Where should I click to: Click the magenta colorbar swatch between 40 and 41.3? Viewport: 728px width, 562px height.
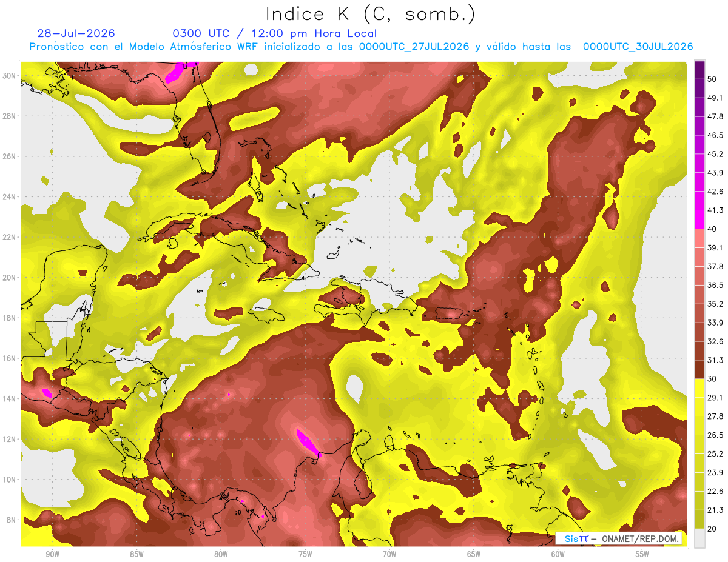coord(699,219)
